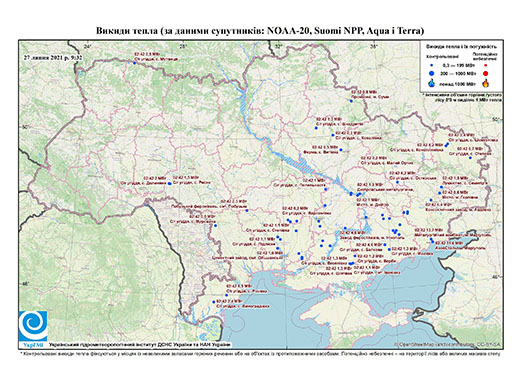Viewport: 520px width, 368px height.
Task: Click the "200 — 1000 МВт" legend label
Action: (x=458, y=73)
